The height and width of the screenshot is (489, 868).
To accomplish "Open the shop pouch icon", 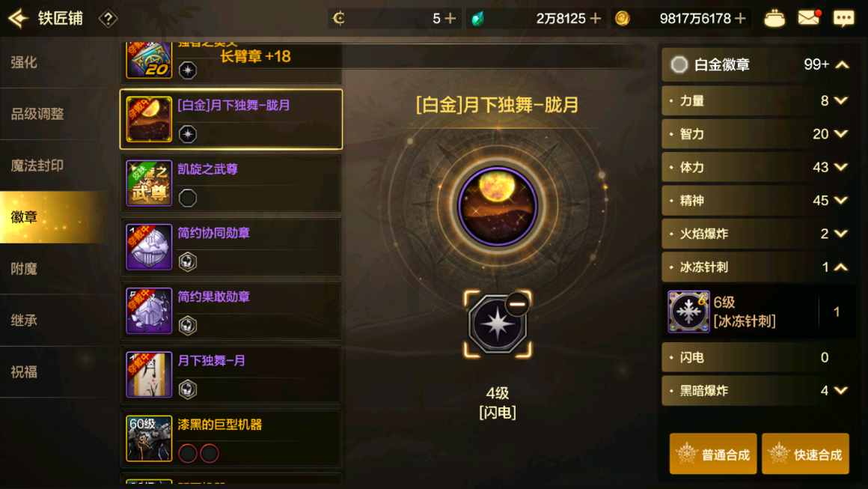I will coord(774,18).
